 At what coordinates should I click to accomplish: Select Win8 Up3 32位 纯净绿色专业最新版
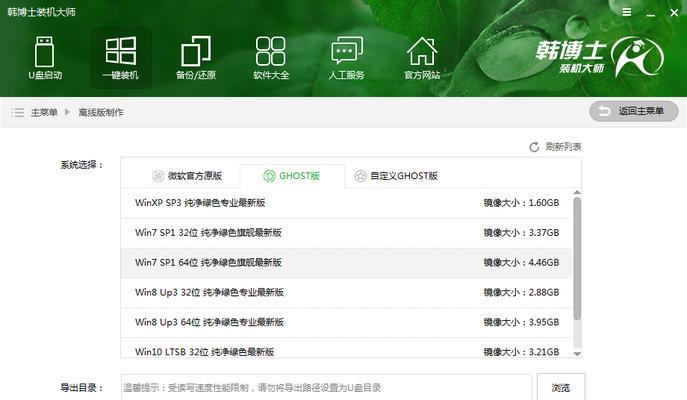347,292
